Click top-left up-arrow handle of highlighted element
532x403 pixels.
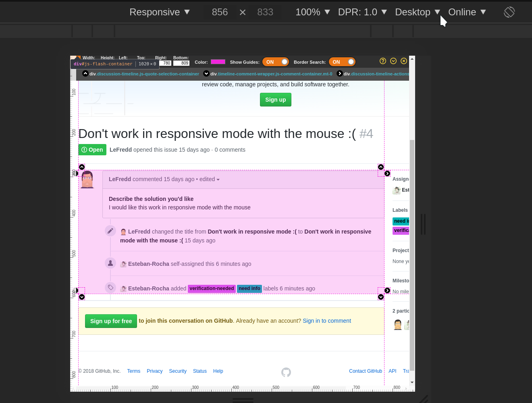82,167
